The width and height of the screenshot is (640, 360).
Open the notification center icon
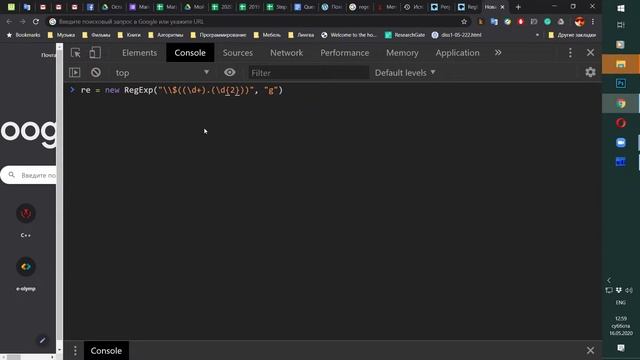(x=621, y=348)
